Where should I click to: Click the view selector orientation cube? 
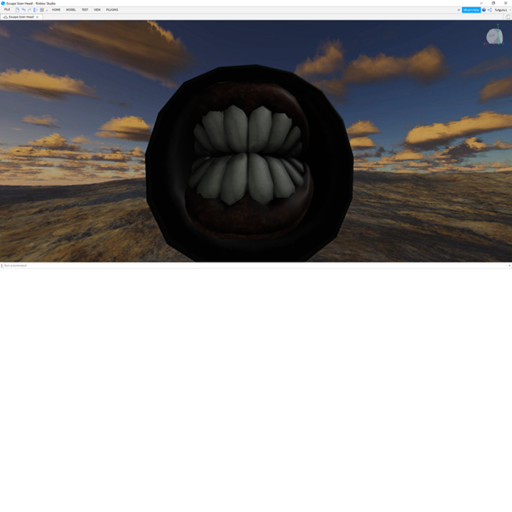point(494,36)
